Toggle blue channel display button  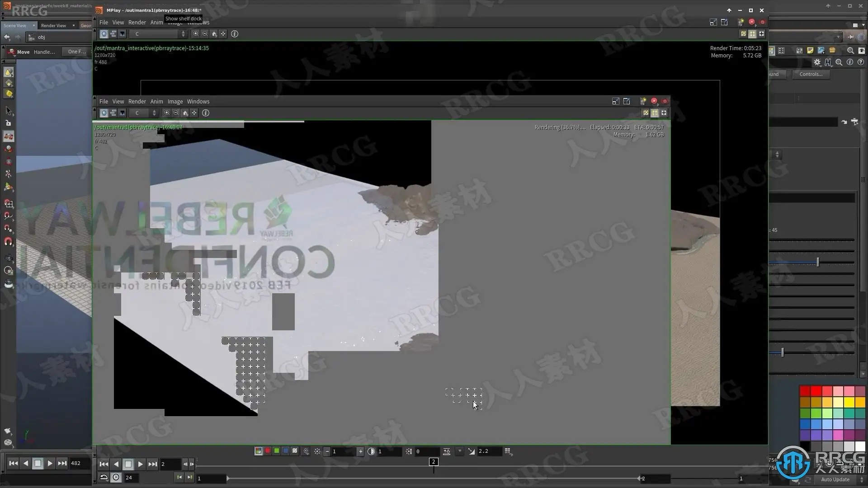[286, 451]
